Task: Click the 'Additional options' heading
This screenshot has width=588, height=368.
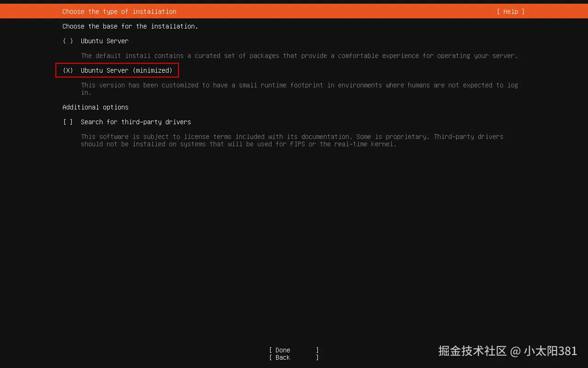Action: pyautogui.click(x=96, y=107)
